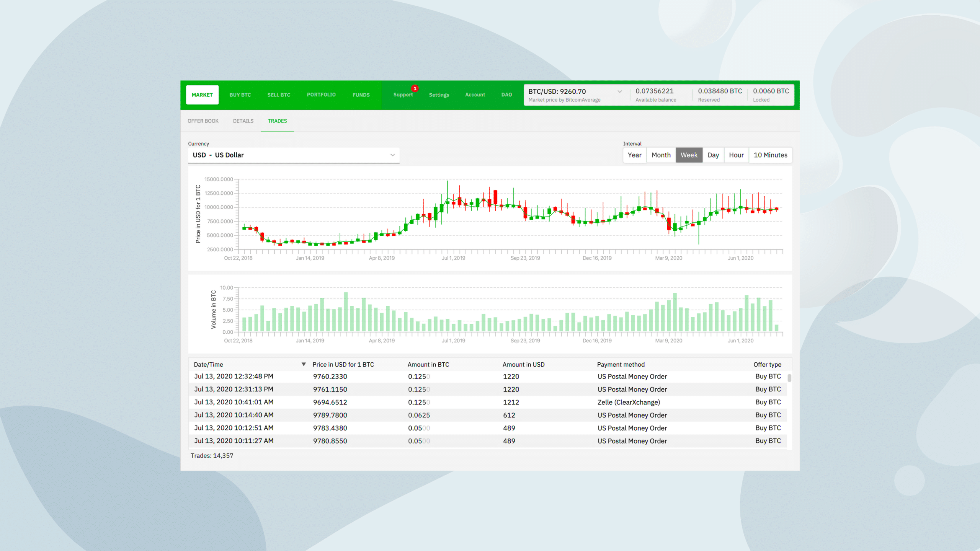Open the Portfolio section
The image size is (980, 551).
coord(321,95)
